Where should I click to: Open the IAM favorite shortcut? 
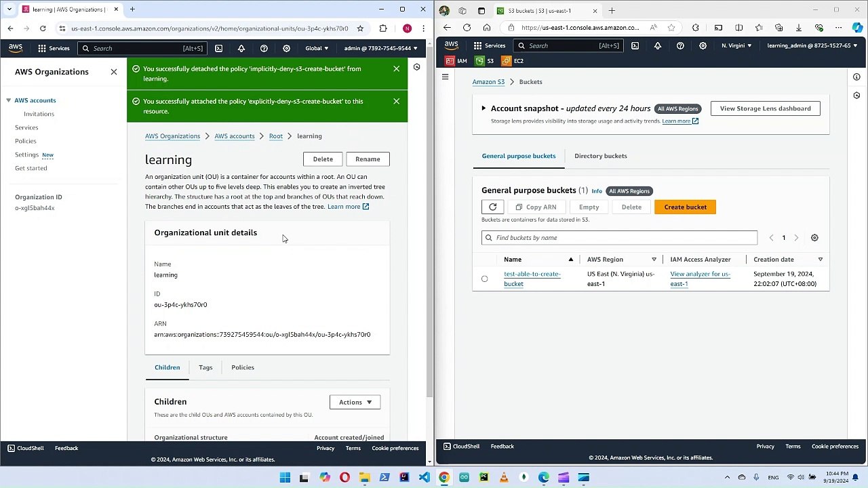coord(456,61)
